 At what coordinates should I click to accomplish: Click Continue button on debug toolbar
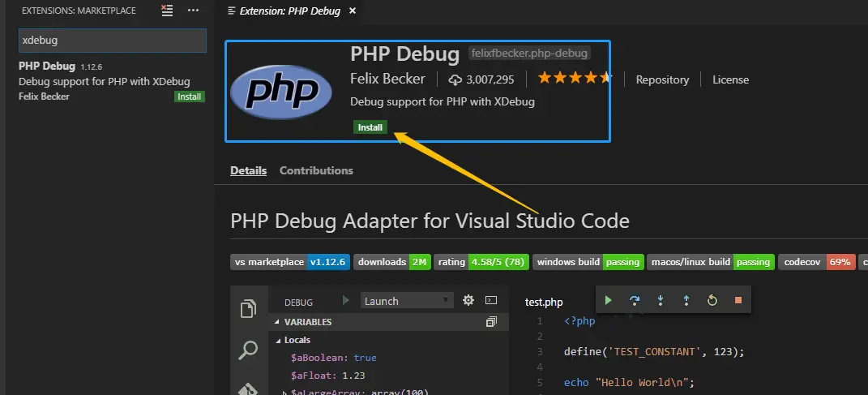click(x=609, y=300)
